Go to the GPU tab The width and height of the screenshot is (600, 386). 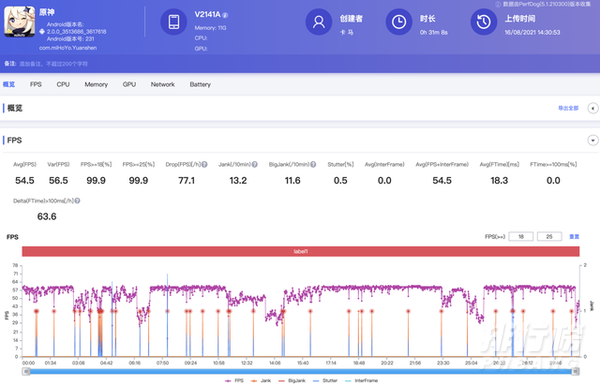tap(129, 85)
